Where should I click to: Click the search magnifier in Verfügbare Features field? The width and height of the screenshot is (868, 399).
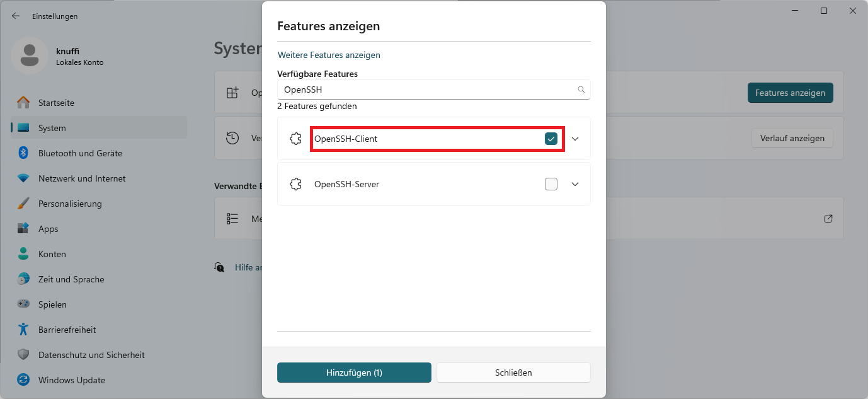581,90
